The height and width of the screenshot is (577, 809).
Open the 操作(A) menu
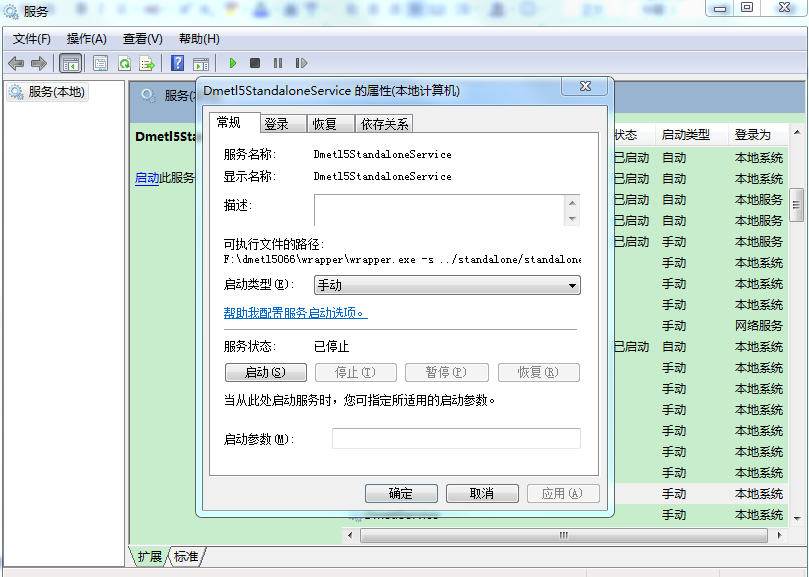87,39
